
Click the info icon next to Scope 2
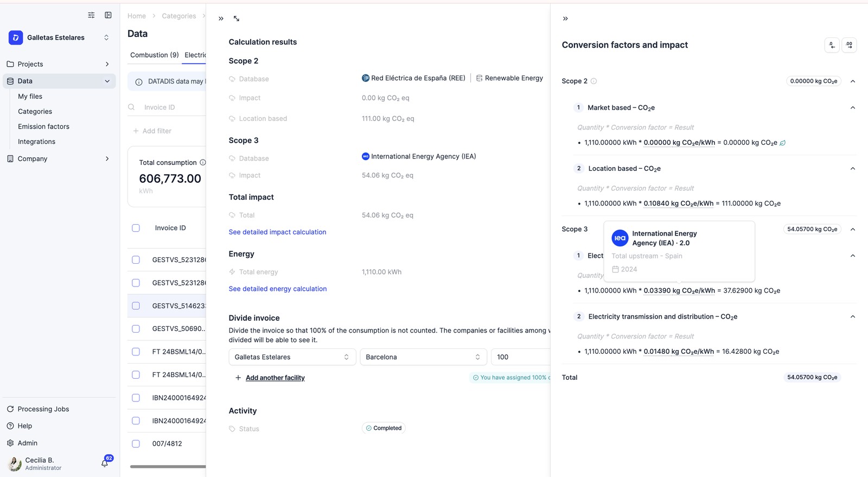[x=593, y=81]
